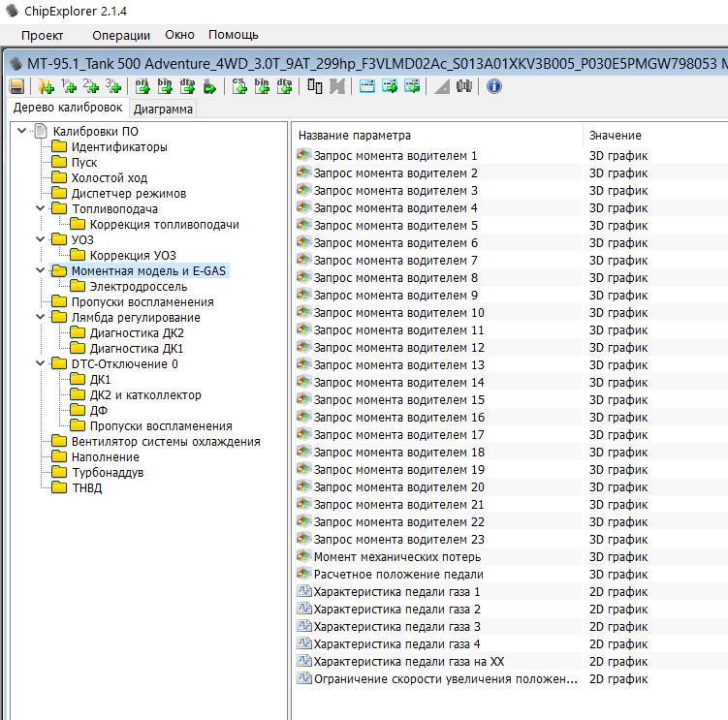The image size is (728, 720).
Task: Click the binoculars search icon
Action: tap(464, 86)
